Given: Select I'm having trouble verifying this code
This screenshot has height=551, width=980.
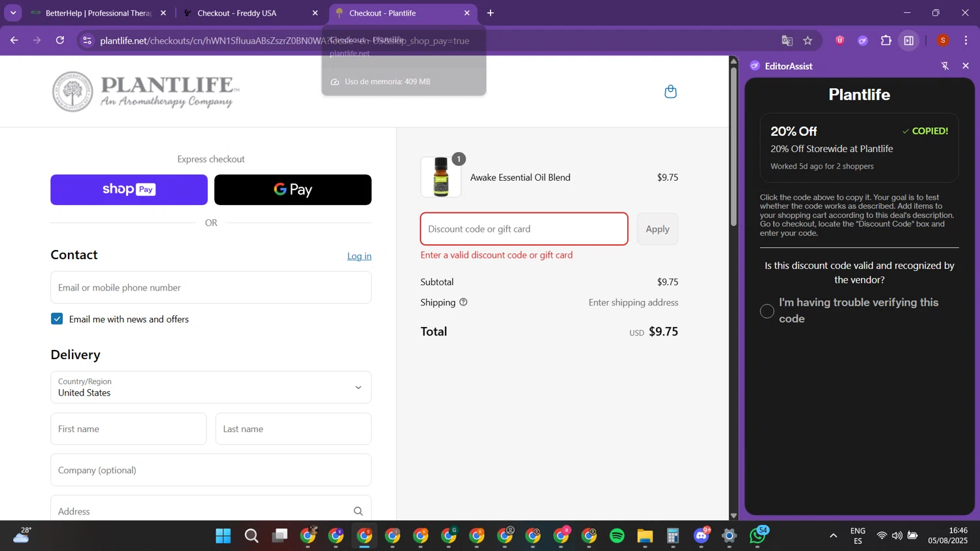Looking at the screenshot, I should [x=767, y=311].
